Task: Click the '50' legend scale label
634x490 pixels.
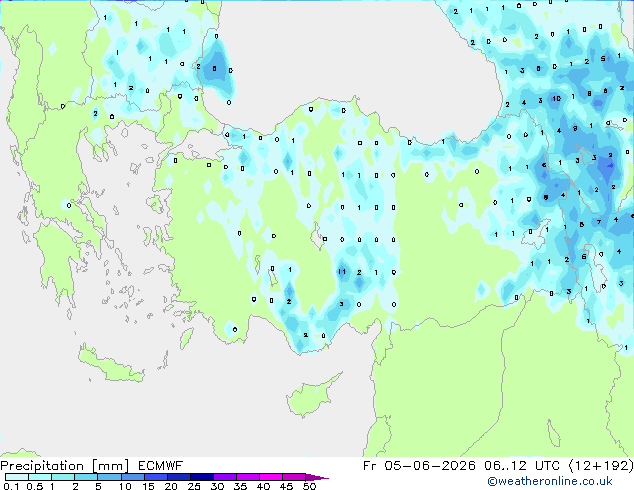Action: coord(309,486)
